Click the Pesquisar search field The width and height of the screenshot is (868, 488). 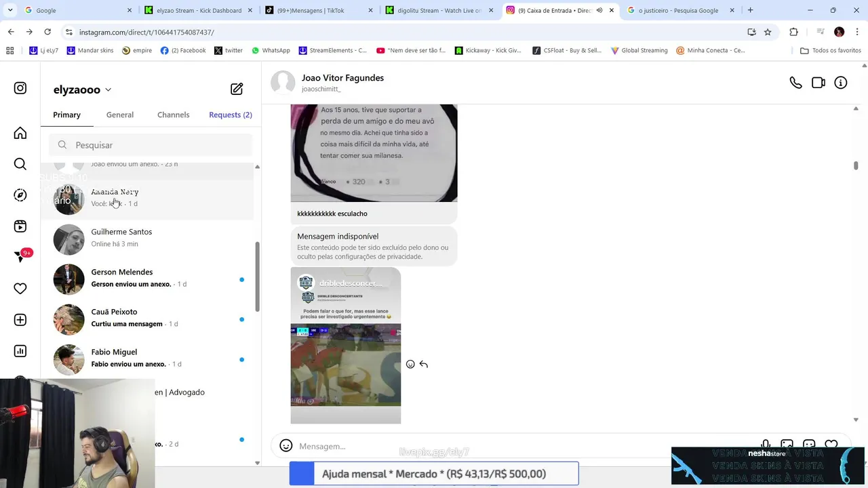click(151, 145)
